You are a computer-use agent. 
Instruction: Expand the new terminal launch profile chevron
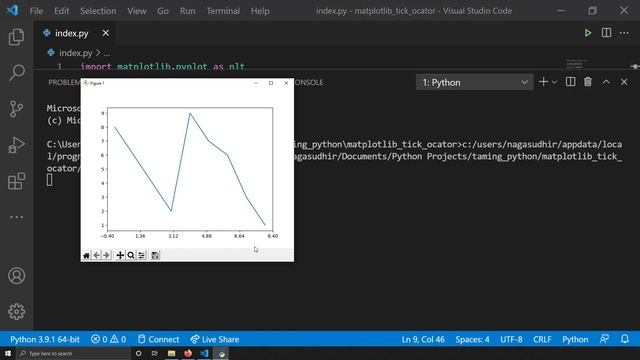point(554,82)
